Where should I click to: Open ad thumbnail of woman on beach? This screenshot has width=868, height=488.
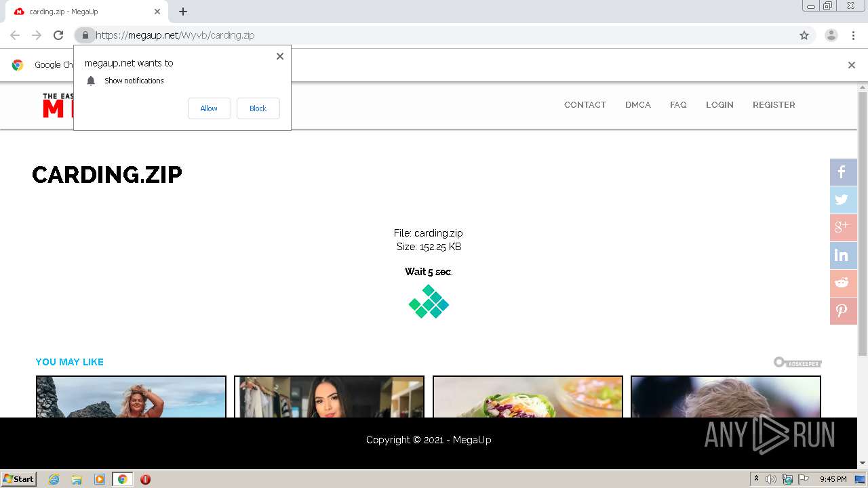click(x=131, y=396)
